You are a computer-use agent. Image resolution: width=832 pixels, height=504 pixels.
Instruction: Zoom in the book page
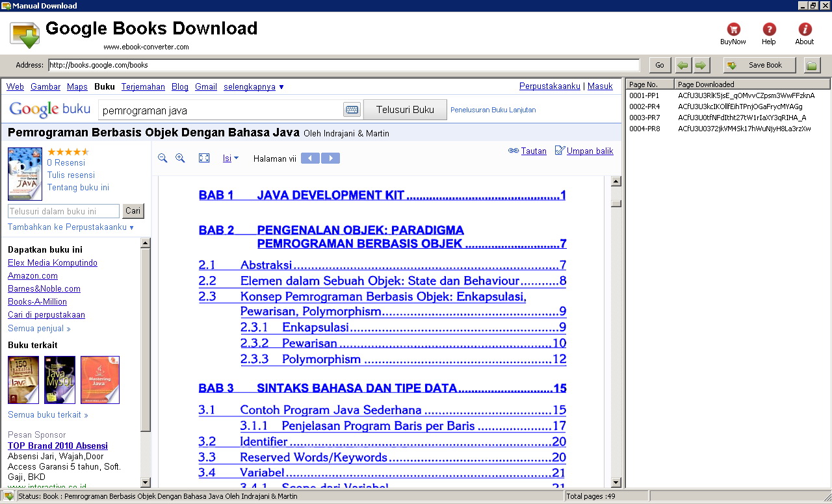point(180,158)
